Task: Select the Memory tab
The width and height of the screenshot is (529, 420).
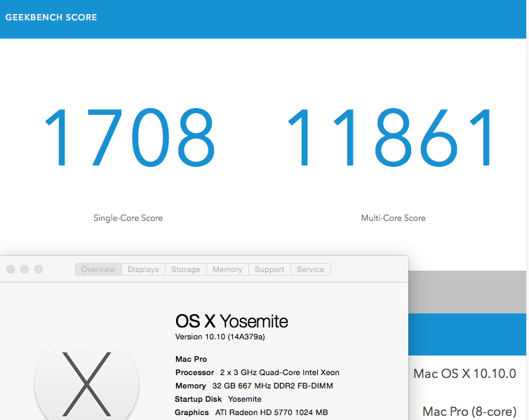Action: click(227, 269)
